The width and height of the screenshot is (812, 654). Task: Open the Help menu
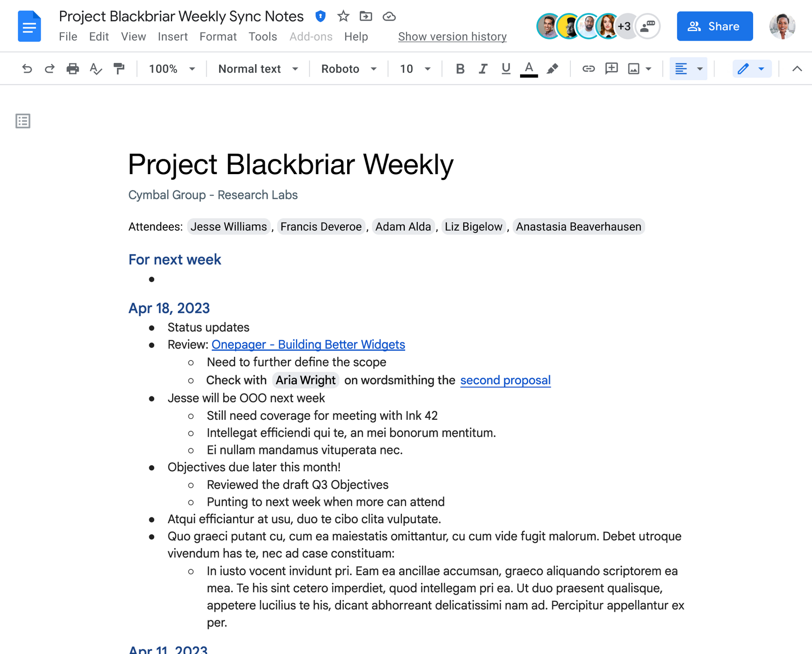click(x=356, y=37)
